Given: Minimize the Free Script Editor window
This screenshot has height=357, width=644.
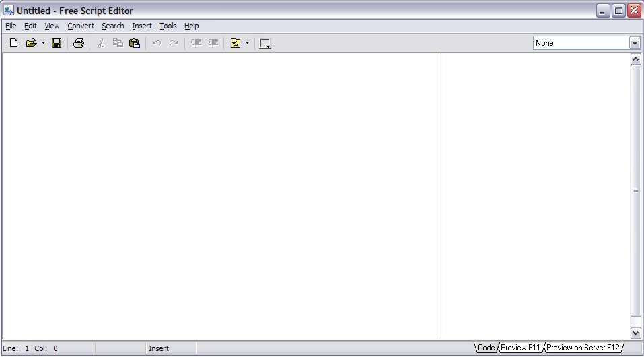Looking at the screenshot, I should click(602, 11).
